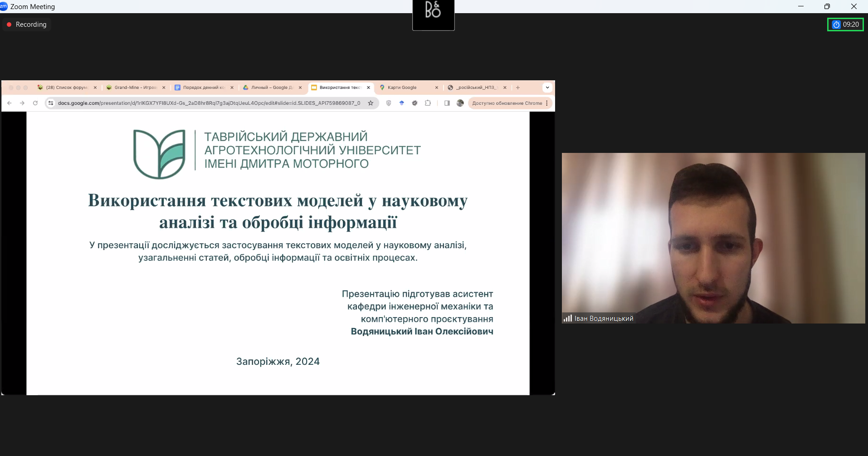This screenshot has height=456, width=868.
Task: Toggle the Chrome side panel icon
Action: click(x=447, y=103)
